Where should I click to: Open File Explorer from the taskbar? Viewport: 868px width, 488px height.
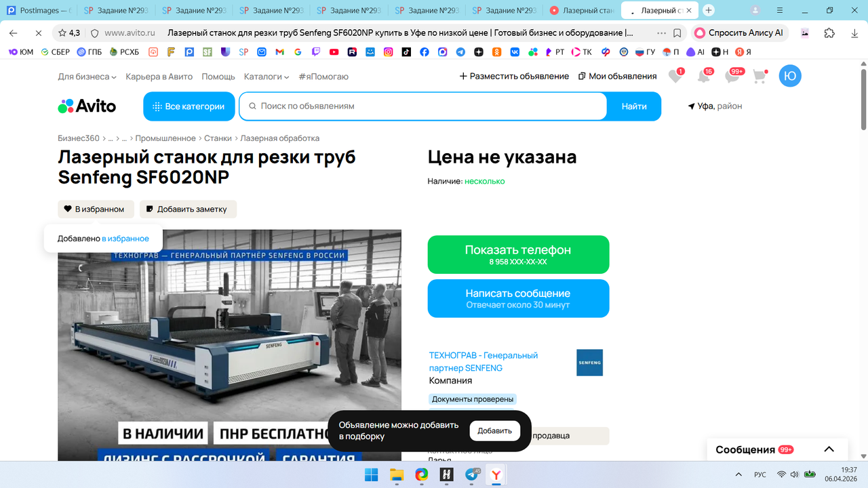tap(396, 474)
